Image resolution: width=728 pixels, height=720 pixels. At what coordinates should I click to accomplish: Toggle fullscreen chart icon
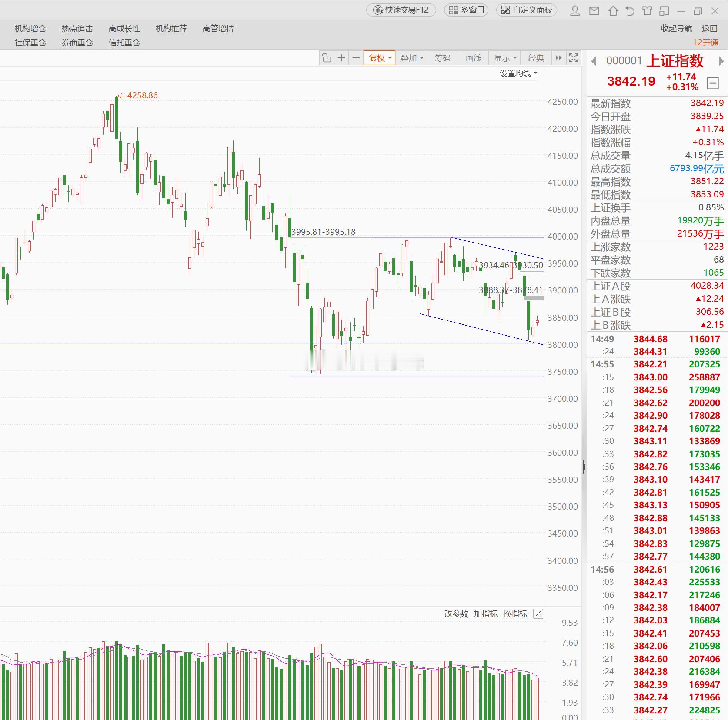(574, 58)
